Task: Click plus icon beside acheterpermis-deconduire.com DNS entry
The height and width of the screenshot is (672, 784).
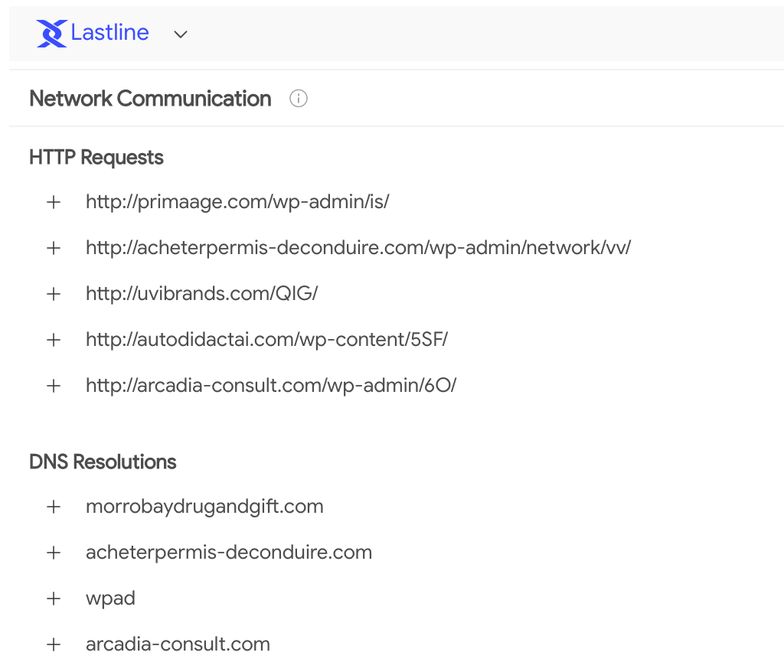Action: 54,553
